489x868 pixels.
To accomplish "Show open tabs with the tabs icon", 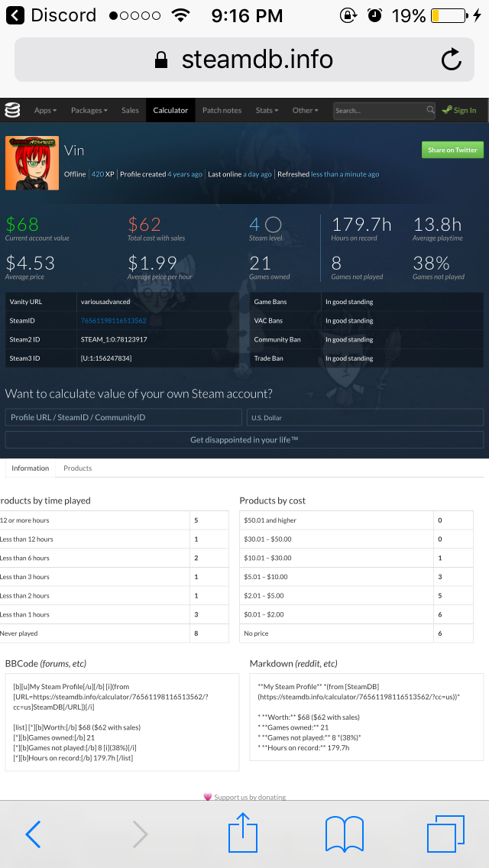I will click(445, 834).
